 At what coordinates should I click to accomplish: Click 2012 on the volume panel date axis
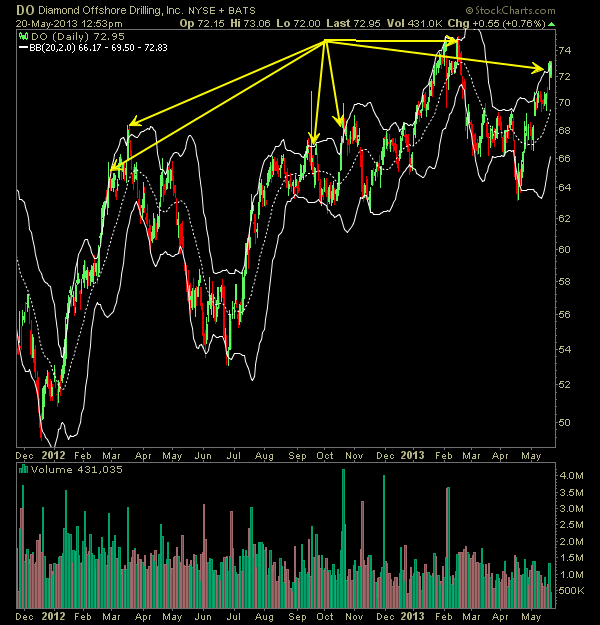click(x=53, y=617)
